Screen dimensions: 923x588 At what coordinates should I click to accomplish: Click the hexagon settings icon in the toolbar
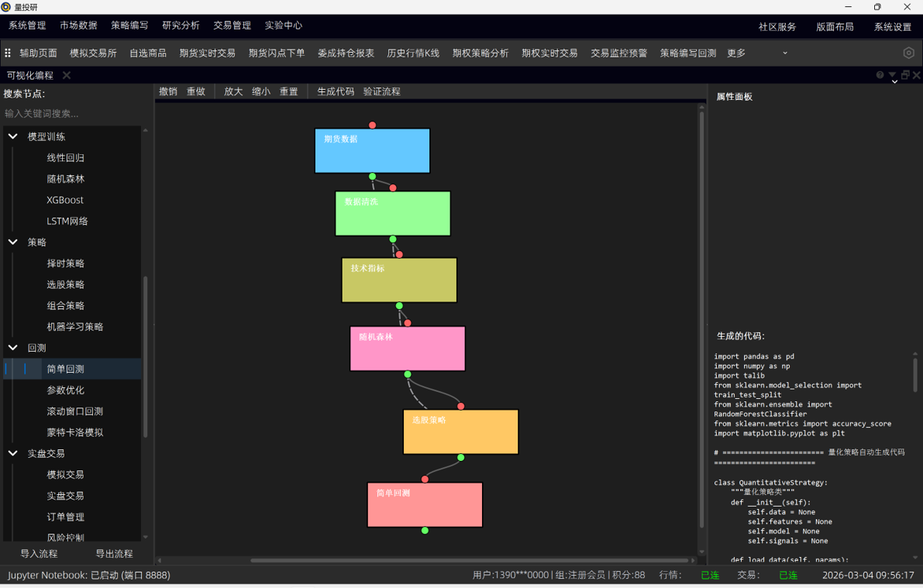click(x=908, y=53)
